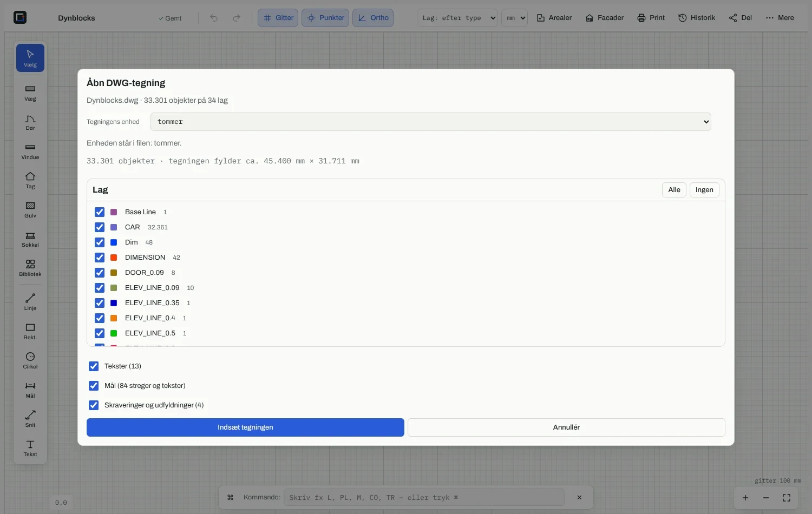Viewport: 812px width, 514px height.
Task: Toggle Ortho mode
Action: (373, 18)
